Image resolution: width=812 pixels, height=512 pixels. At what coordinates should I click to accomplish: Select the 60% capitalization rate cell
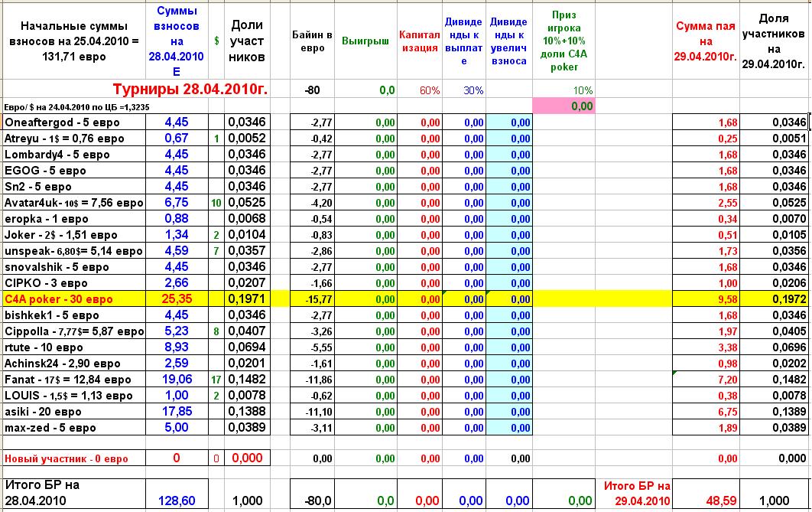click(420, 90)
